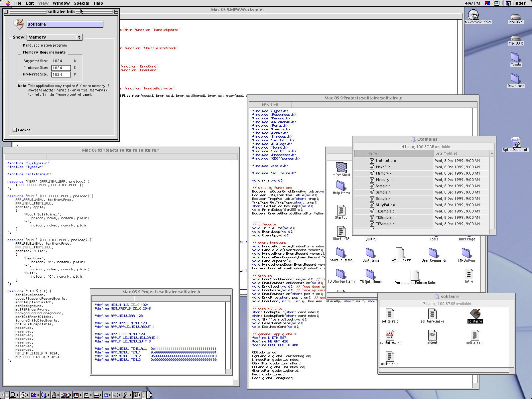Viewport: 532px width, 399px height.
Task: Open the Show Memory popup menu
Action: click(55, 37)
